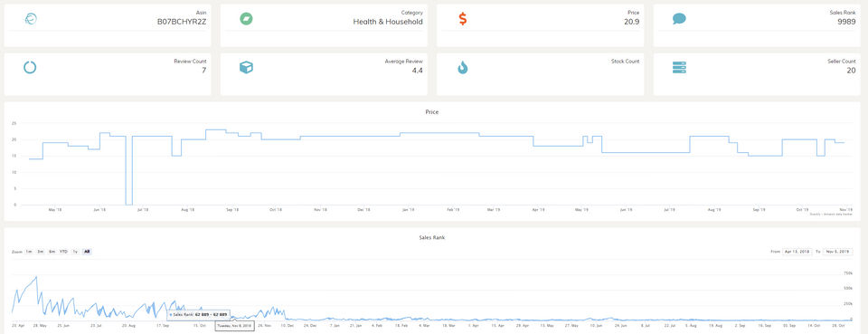Click the review count value 7
This screenshot has width=868, height=334.
pyautogui.click(x=204, y=71)
